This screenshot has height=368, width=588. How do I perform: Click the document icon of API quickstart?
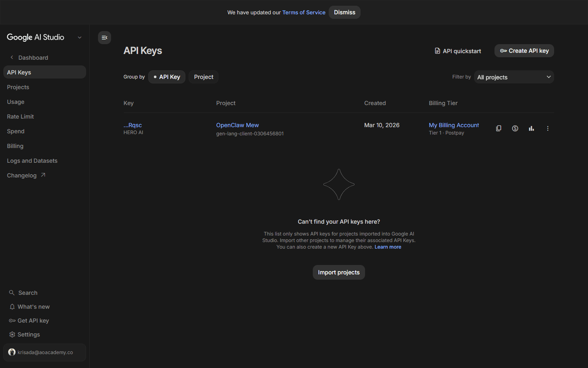click(x=437, y=51)
